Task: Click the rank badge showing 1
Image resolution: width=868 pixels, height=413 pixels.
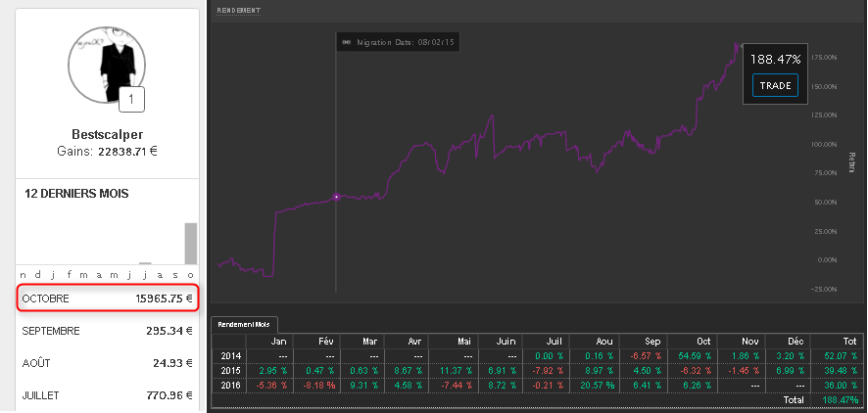Action: (132, 99)
